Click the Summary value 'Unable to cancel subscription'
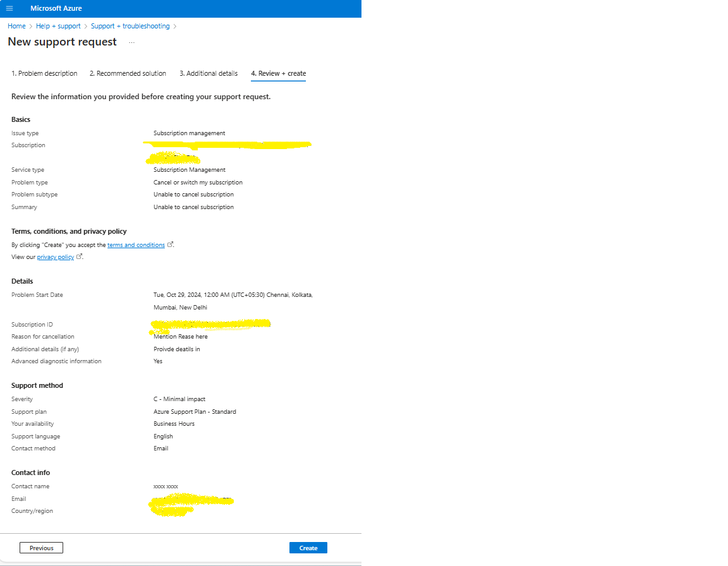This screenshot has width=728, height=566. (x=193, y=207)
